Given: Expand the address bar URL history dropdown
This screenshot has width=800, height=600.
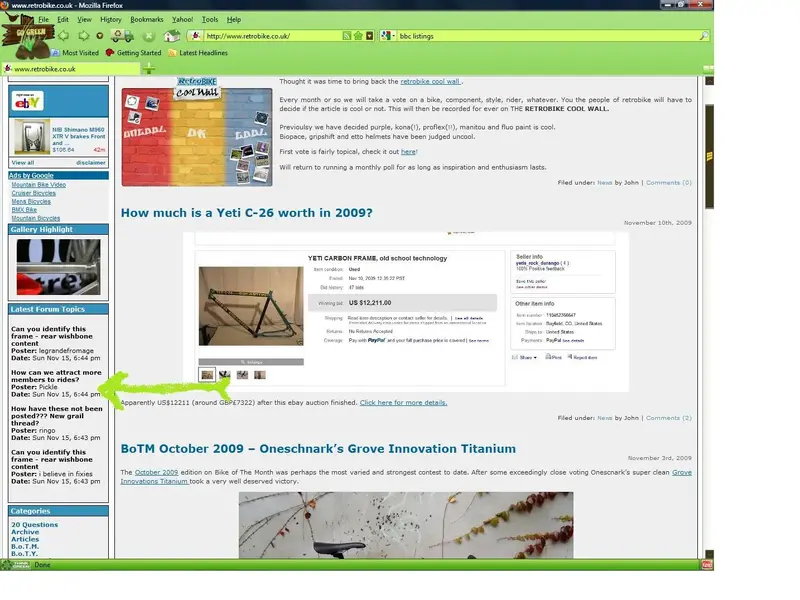Looking at the screenshot, I should (x=370, y=36).
